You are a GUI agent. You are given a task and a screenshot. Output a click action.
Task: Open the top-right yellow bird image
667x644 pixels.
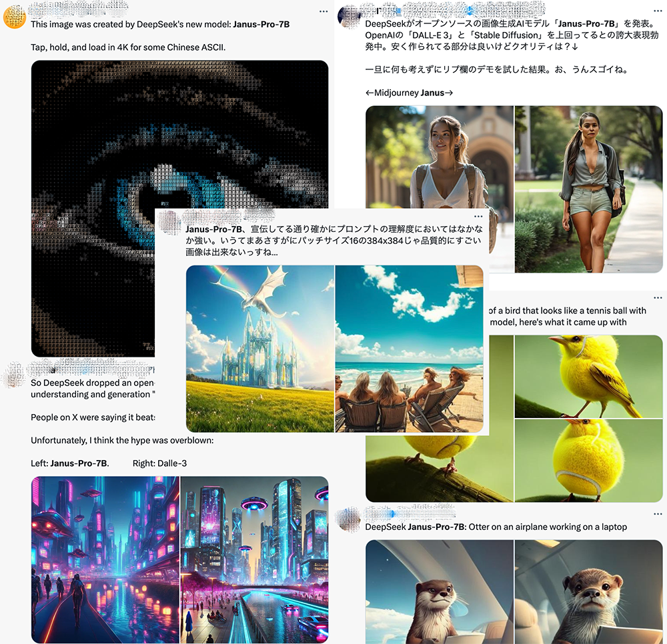pos(589,377)
